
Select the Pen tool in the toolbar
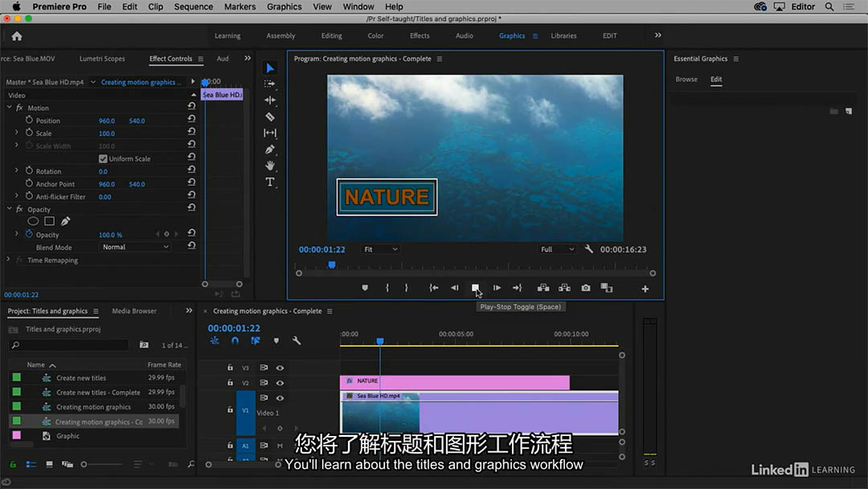point(269,149)
